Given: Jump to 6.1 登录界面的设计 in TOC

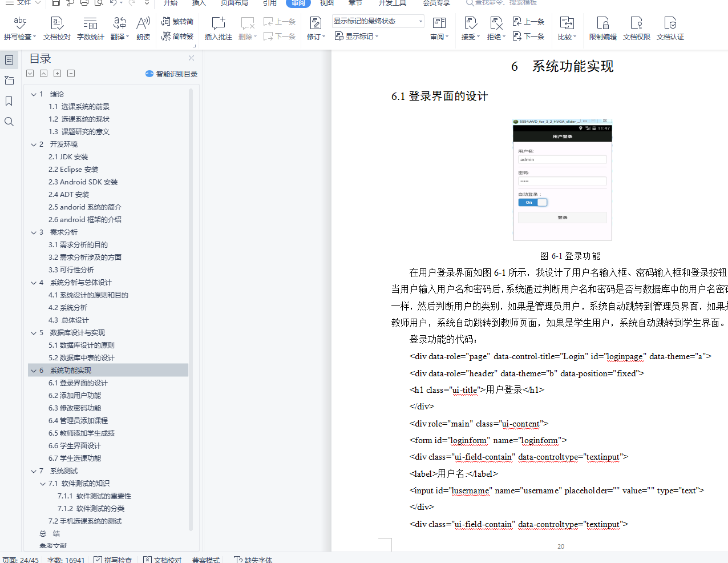Looking at the screenshot, I should (78, 383).
